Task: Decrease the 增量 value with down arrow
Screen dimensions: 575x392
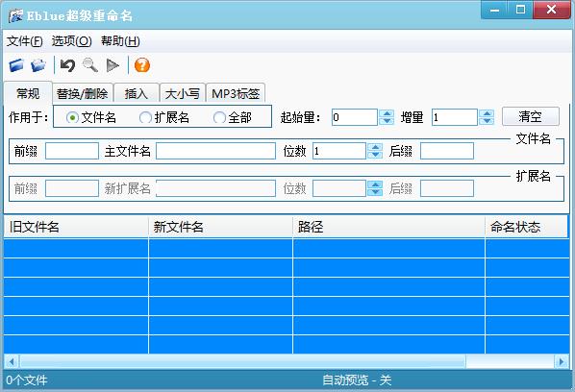Action: click(x=487, y=121)
